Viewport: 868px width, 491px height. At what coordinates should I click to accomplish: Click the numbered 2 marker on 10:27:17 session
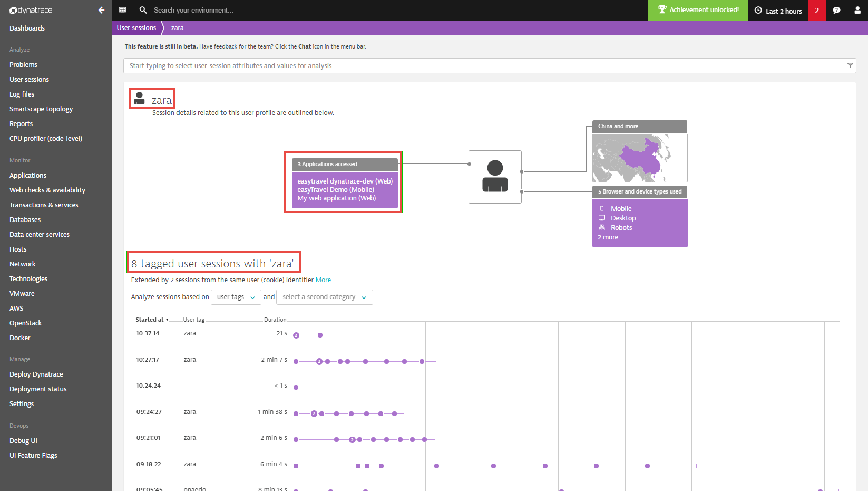click(x=319, y=361)
